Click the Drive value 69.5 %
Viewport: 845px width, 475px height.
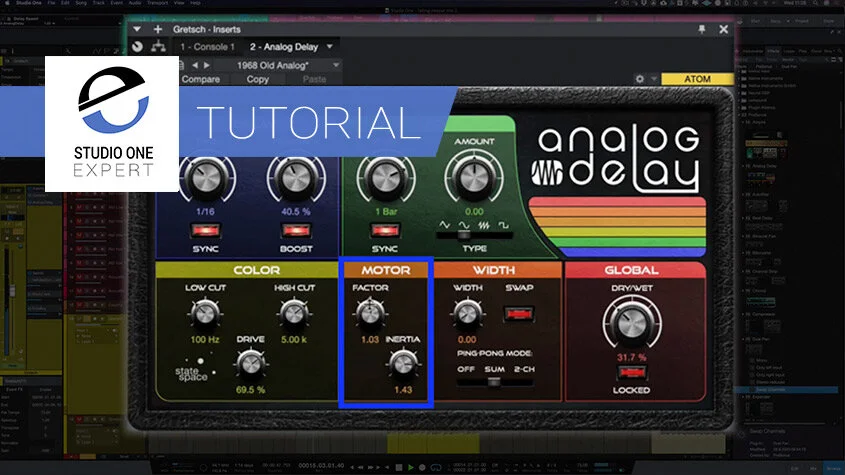251,389
